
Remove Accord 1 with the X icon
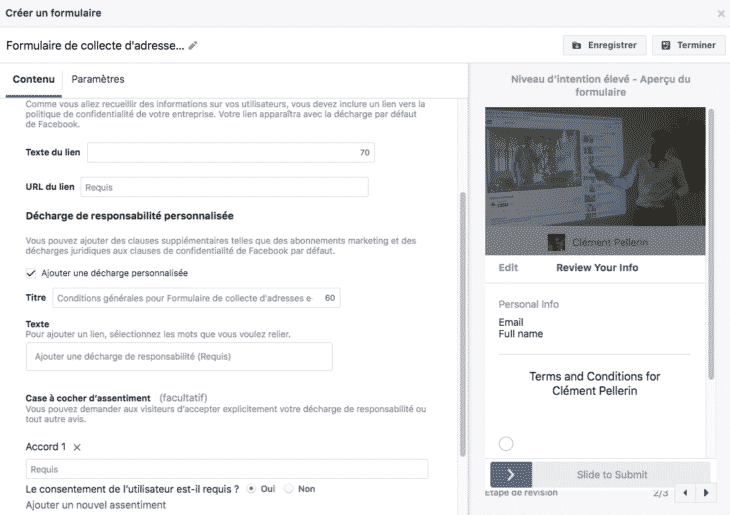tap(77, 447)
